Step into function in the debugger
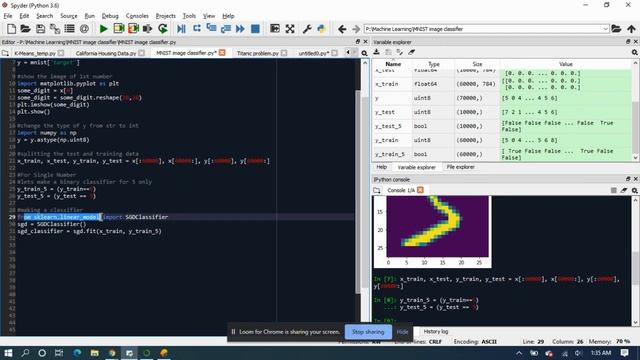 (211, 29)
